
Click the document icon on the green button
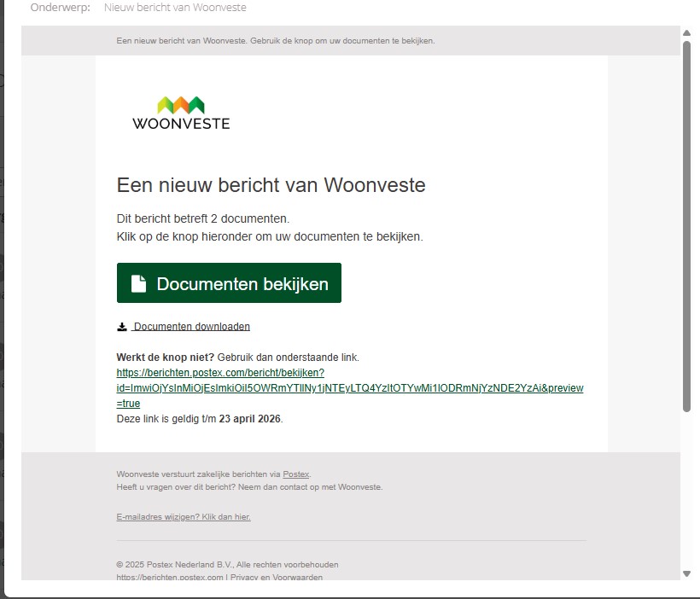click(138, 284)
